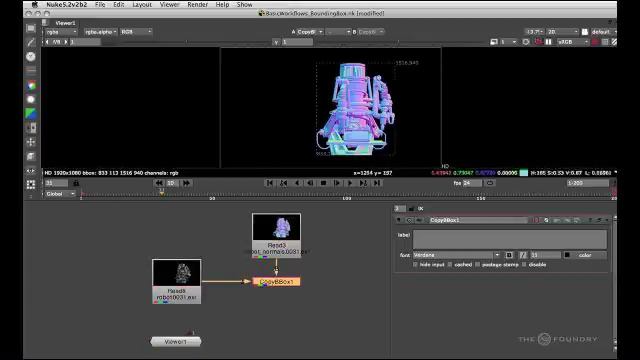The image size is (640, 360).
Task: Toggle the bold font button
Action: click(x=509, y=255)
